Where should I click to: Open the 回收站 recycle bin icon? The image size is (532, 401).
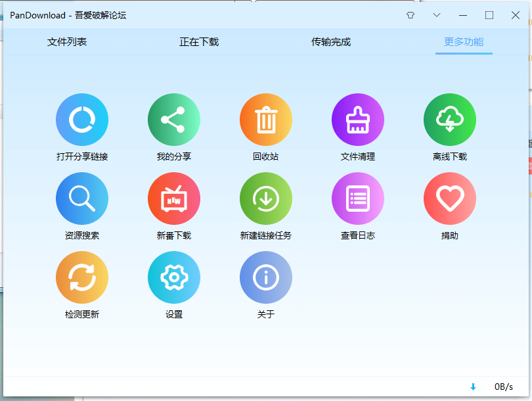coord(266,120)
